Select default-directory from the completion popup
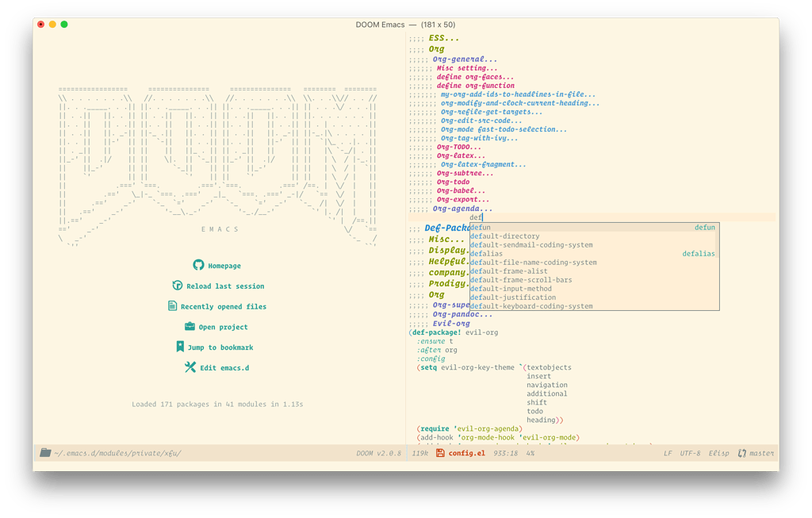812x518 pixels. click(x=504, y=236)
